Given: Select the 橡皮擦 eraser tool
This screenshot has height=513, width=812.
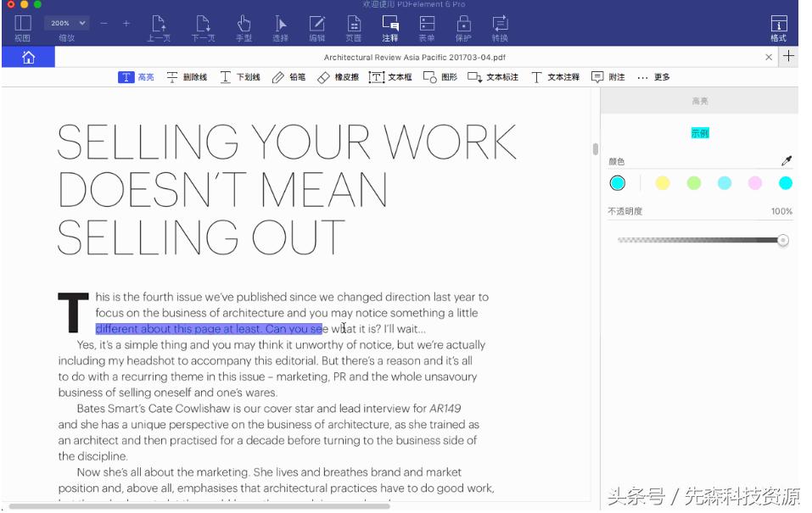Looking at the screenshot, I should (x=338, y=77).
